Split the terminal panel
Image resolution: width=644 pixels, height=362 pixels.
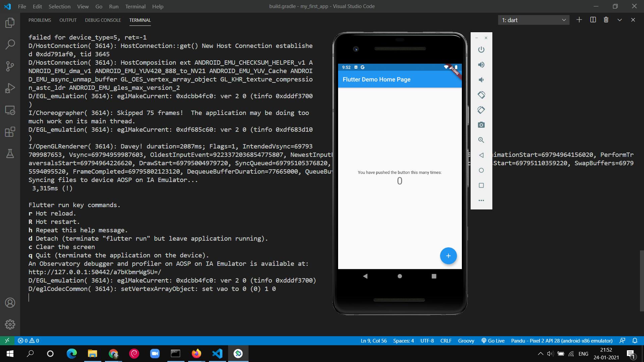(x=593, y=20)
